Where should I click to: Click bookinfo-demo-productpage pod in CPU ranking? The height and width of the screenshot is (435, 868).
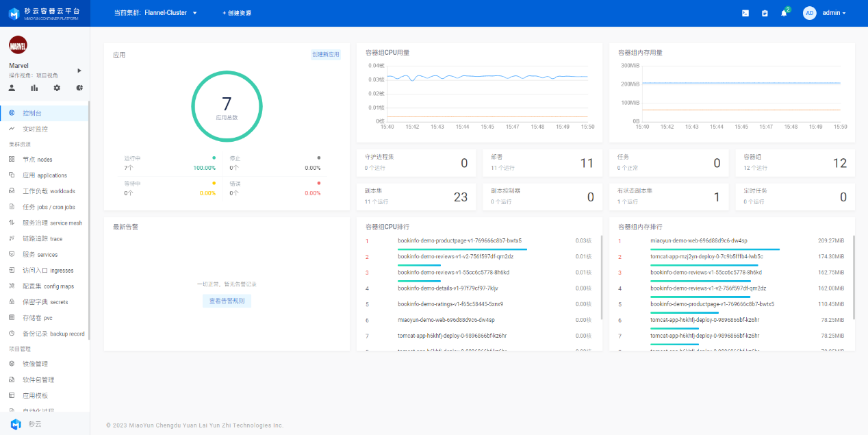tap(459, 240)
